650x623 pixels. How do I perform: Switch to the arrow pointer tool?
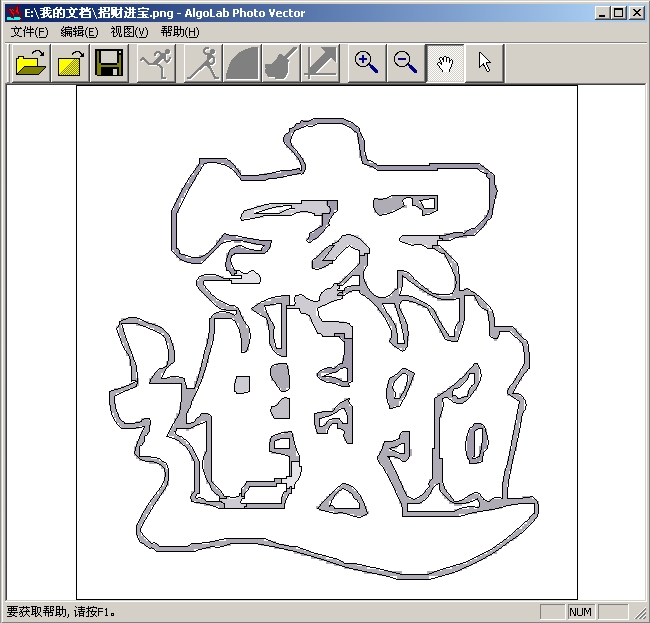[x=484, y=64]
